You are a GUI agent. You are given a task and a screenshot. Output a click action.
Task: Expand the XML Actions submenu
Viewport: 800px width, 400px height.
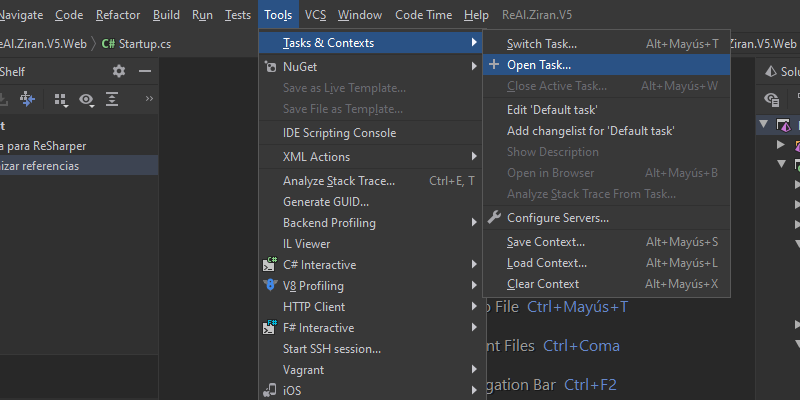[474, 157]
